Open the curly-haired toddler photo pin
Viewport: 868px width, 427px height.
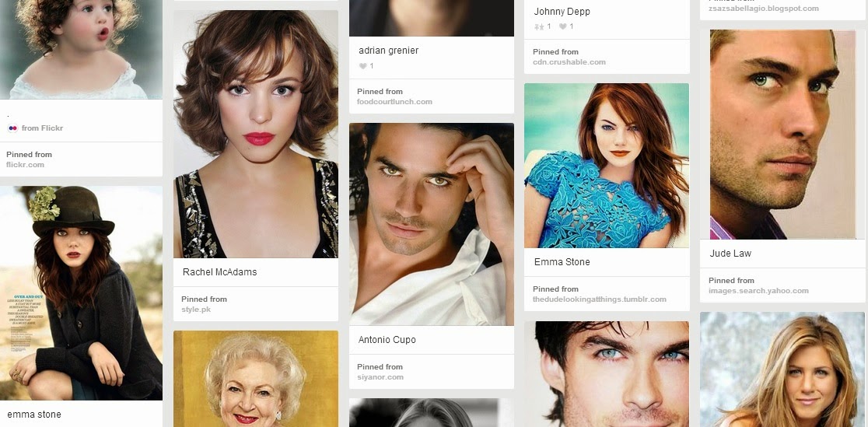[81, 49]
